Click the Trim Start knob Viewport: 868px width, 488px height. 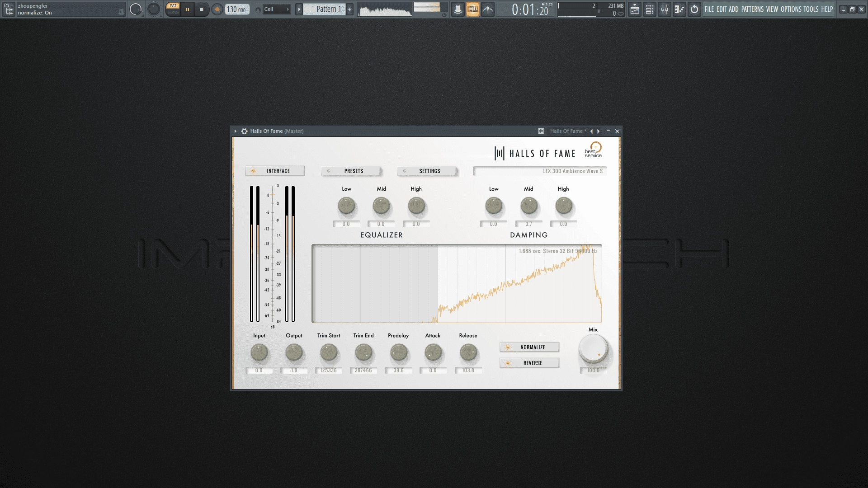point(329,352)
